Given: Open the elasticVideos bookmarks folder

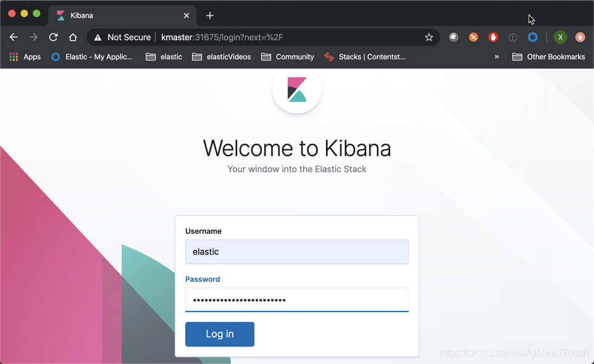Looking at the screenshot, I should point(222,57).
